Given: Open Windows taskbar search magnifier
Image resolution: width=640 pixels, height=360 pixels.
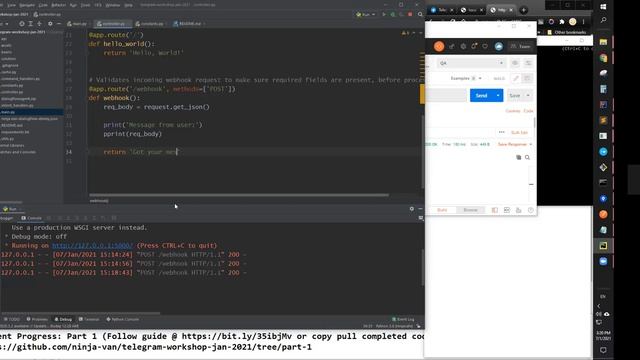Looking at the screenshot, I should point(603,20).
